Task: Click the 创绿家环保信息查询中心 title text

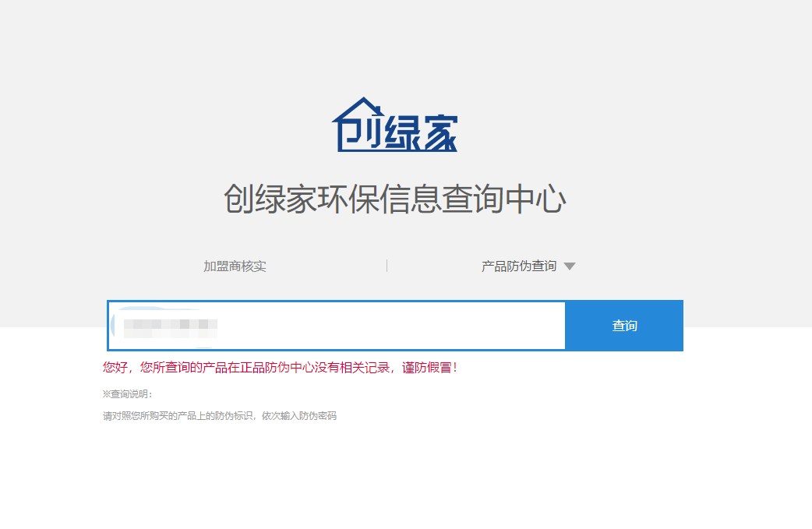Action: 396,198
